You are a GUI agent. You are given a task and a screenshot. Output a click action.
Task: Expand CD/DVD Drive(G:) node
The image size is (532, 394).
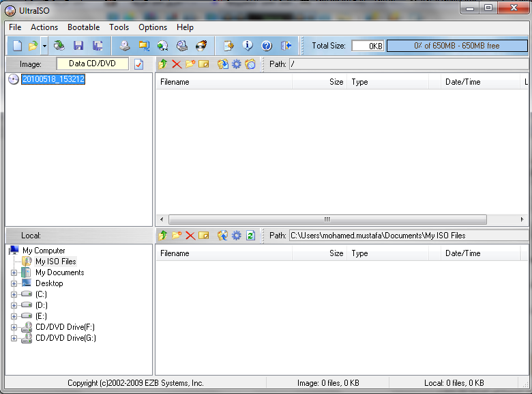14,338
